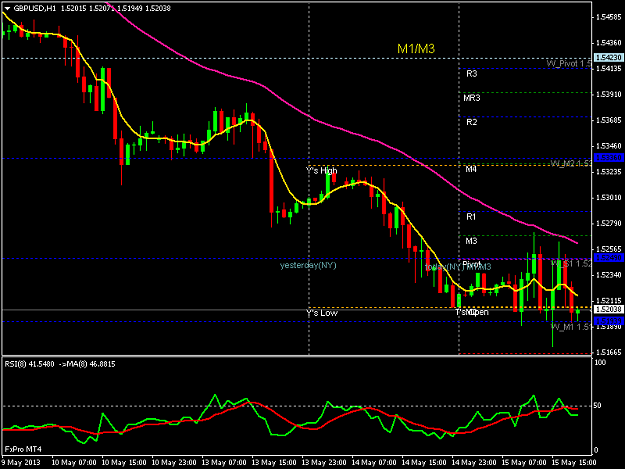625x469 pixels.
Task: Click the 1.52340 price axis value
Action: (609, 275)
